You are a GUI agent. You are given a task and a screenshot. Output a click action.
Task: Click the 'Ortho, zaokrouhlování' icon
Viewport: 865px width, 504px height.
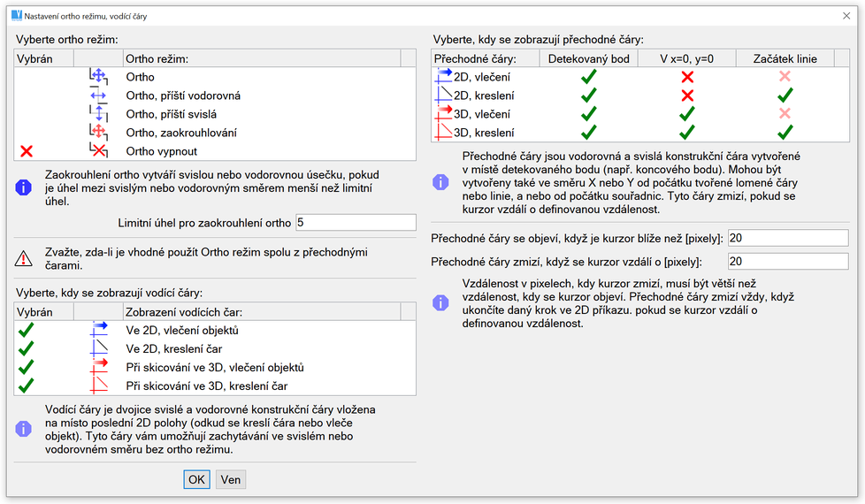coord(98,133)
